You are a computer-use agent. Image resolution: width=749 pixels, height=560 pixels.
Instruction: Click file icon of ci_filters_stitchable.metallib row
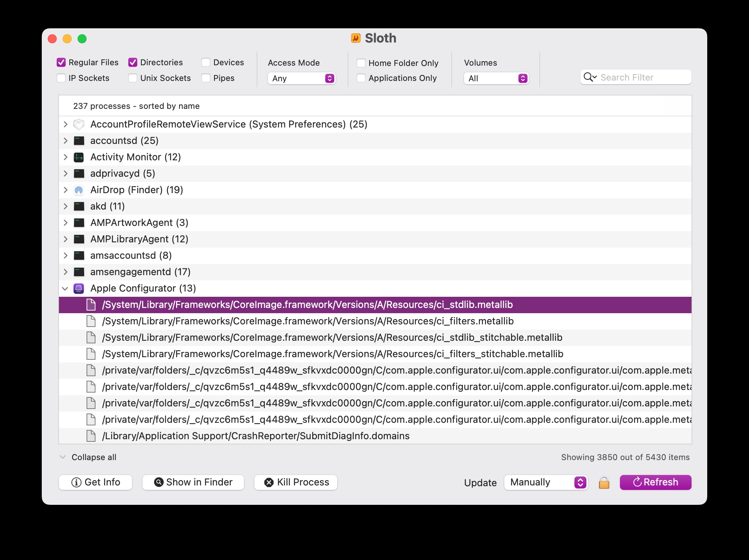pyautogui.click(x=91, y=354)
